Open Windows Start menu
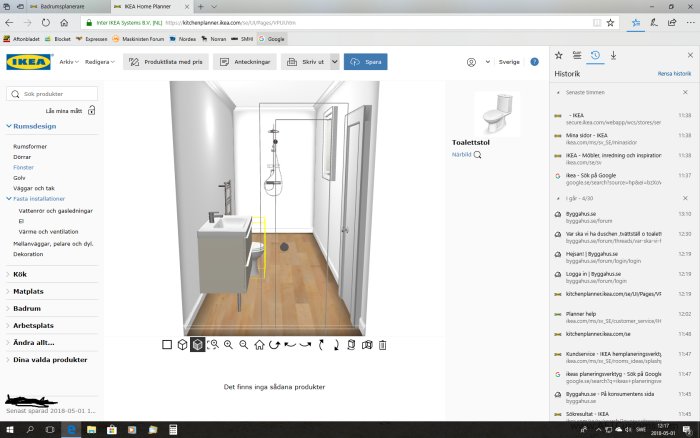700x438 pixels. pyautogui.click(x=9, y=430)
